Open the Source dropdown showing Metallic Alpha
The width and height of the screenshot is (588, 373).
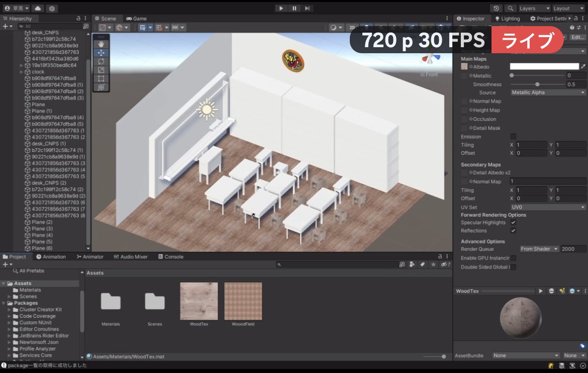click(548, 92)
